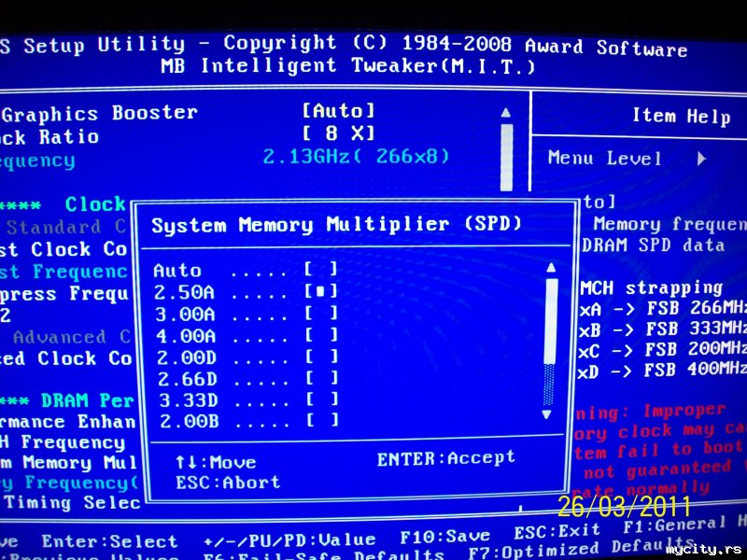Click the MCH strapping help text

pos(652,288)
